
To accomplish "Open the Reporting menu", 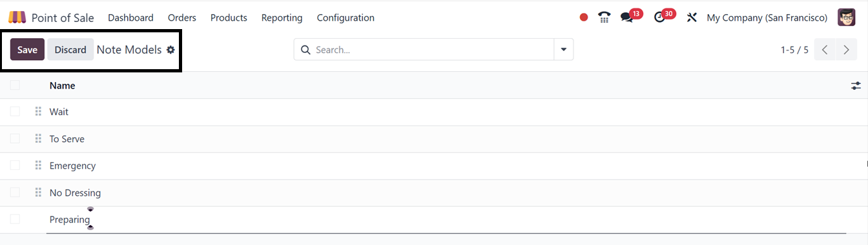I will 282,17.
